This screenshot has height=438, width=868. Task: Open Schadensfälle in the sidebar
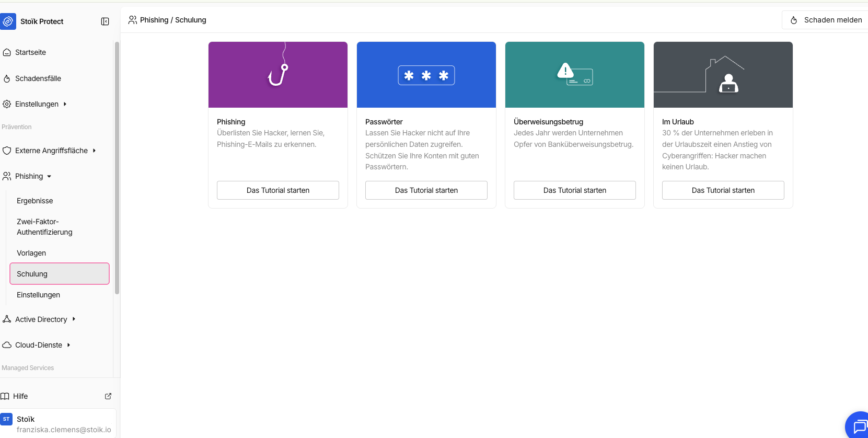click(38, 78)
